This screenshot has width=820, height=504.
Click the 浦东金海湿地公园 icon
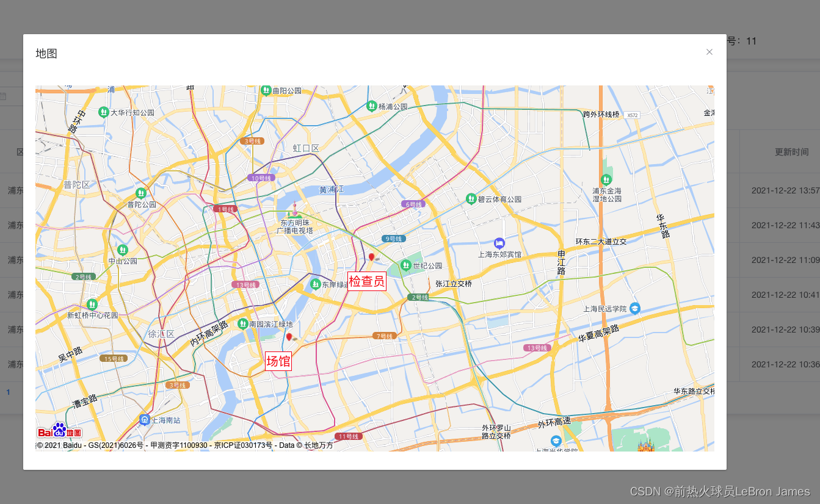pyautogui.click(x=606, y=179)
